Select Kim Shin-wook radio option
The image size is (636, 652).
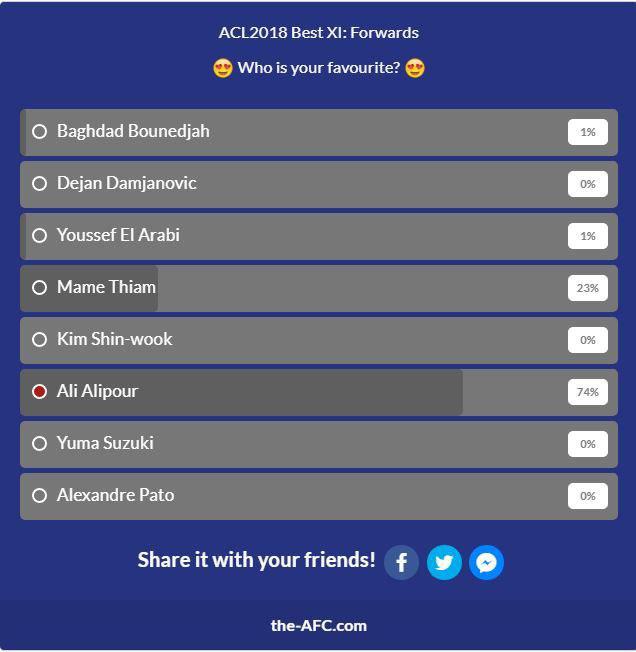coord(40,339)
